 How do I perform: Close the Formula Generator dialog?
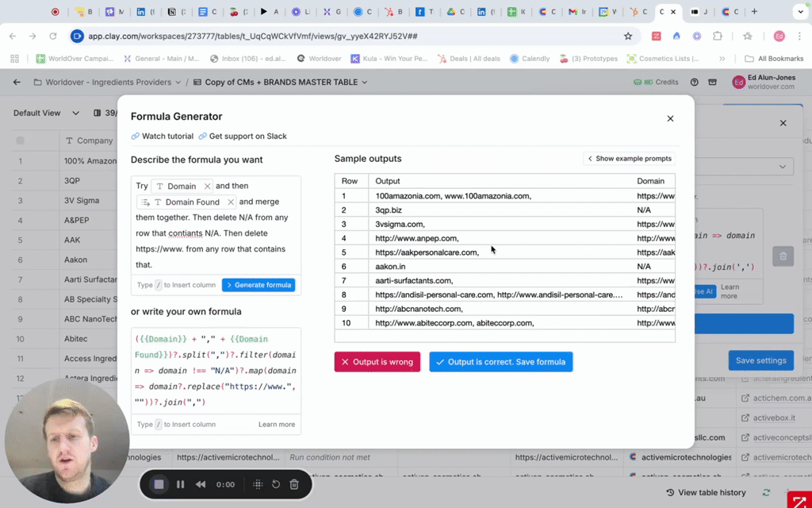click(x=670, y=118)
